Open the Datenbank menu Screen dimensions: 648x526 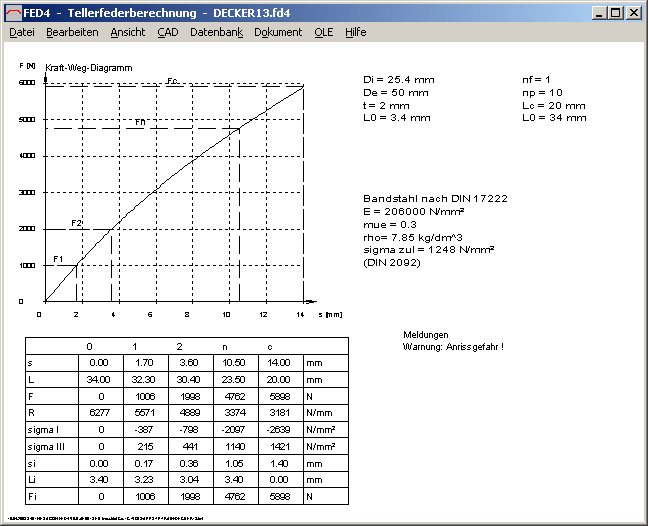pyautogui.click(x=216, y=32)
